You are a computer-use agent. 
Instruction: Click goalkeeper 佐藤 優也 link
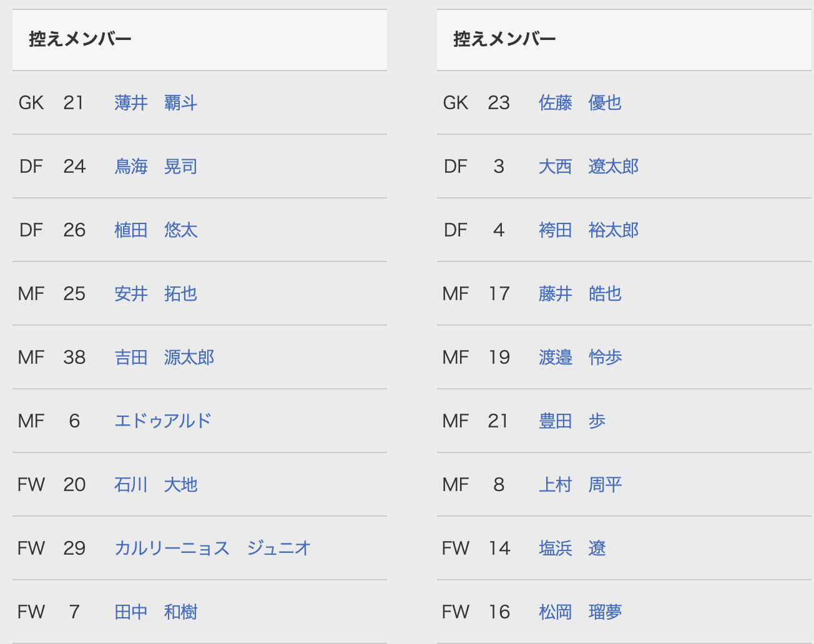[x=581, y=103]
